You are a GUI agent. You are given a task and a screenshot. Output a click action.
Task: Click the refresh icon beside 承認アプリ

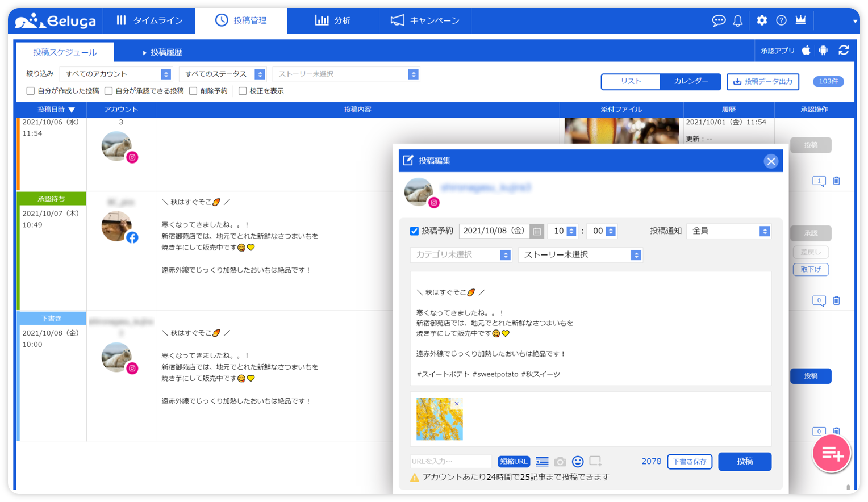coord(844,51)
